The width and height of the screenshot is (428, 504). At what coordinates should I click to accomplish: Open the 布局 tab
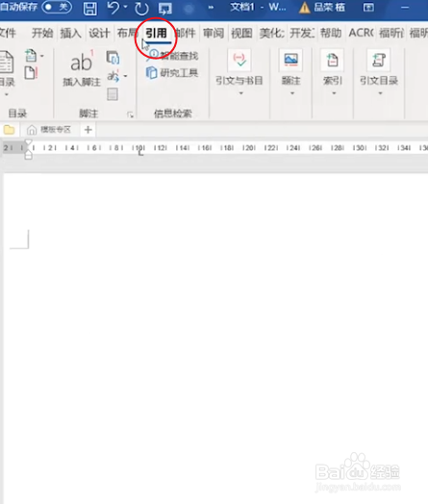click(127, 33)
